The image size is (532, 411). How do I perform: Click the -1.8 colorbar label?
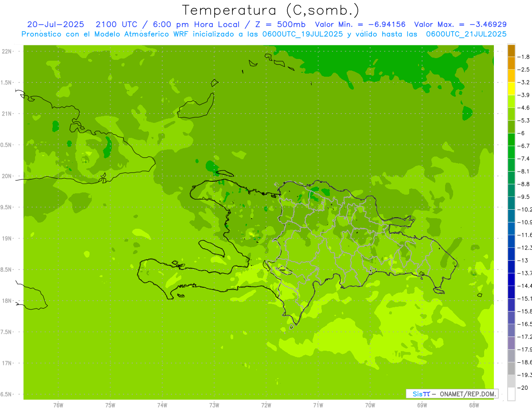coord(524,57)
